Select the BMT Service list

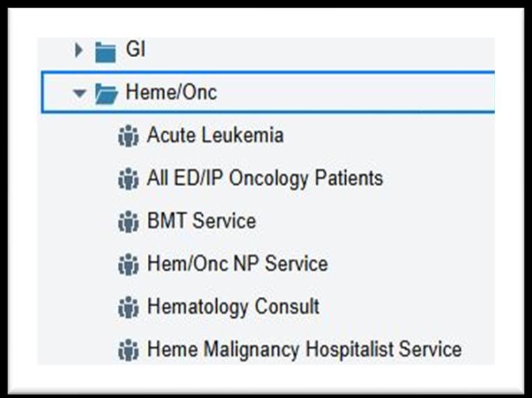click(202, 222)
